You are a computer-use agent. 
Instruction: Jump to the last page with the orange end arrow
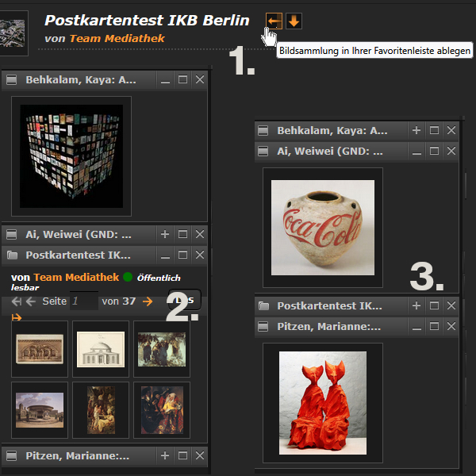coord(17,317)
